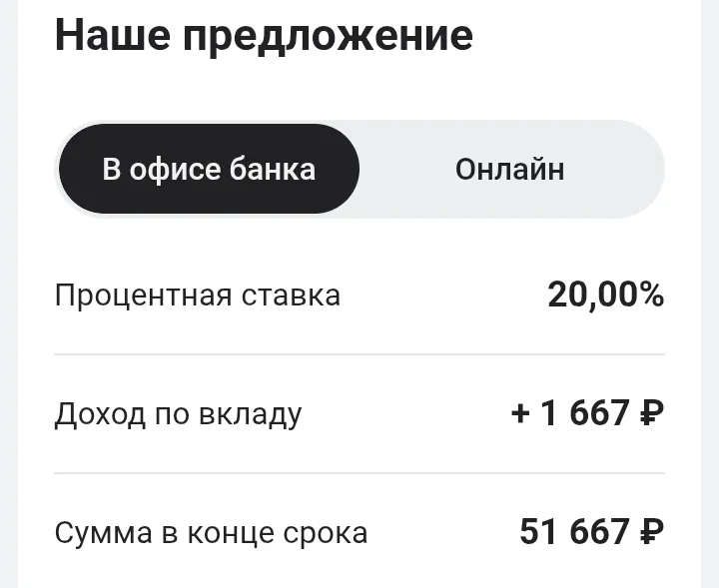This screenshot has height=588, width=719.
Task: Click the word "срока" in the last row
Action: 326,534
